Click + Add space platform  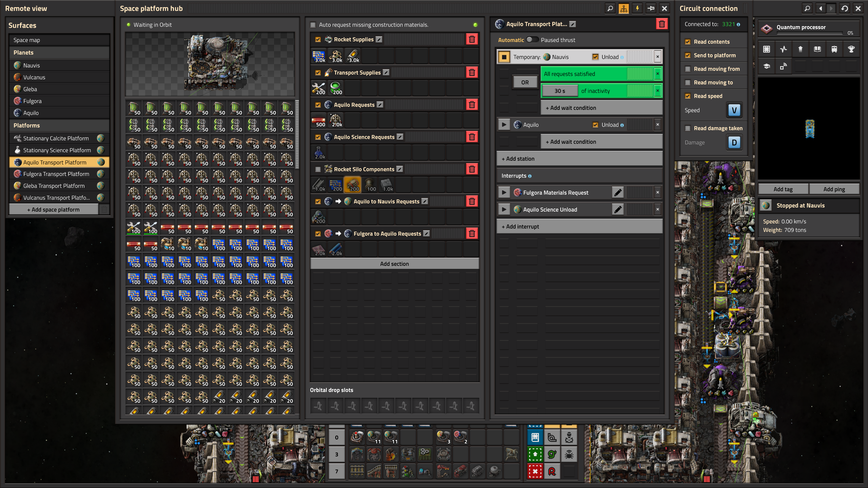coord(53,209)
